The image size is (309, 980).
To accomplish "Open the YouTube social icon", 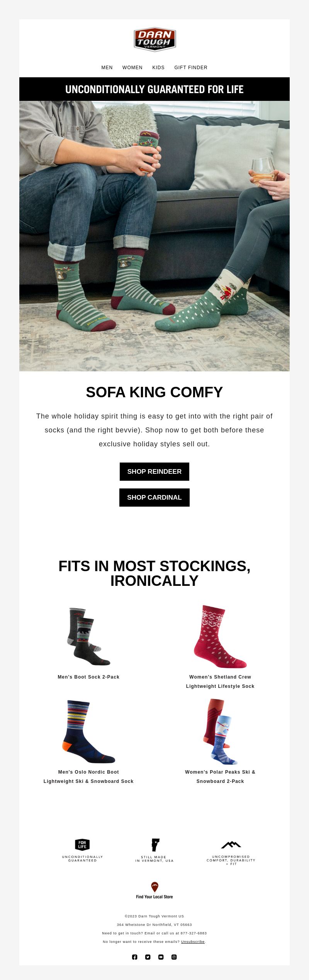I will point(161,957).
